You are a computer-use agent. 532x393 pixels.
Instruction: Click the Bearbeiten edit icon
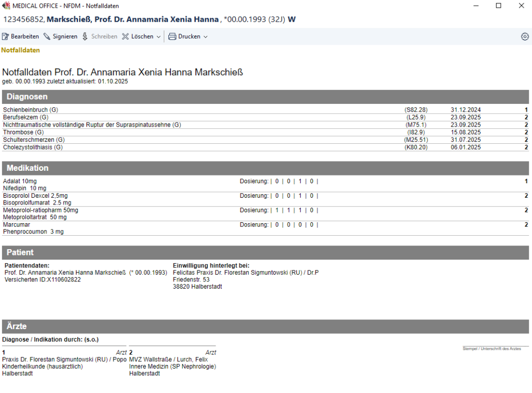(6, 37)
